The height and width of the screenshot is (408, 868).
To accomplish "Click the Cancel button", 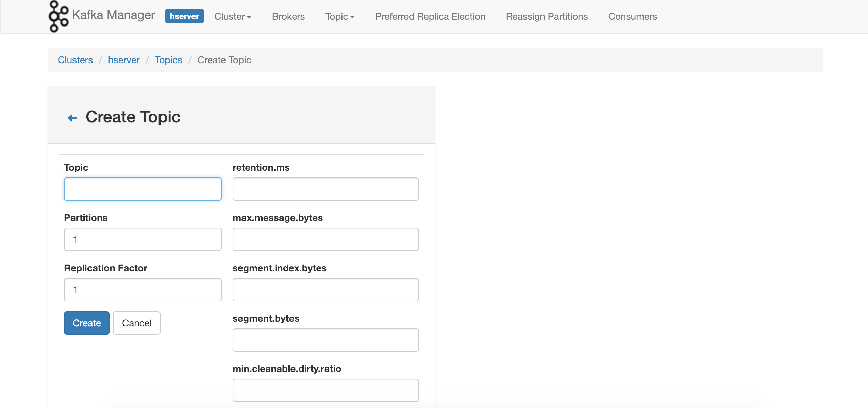I will click(136, 323).
